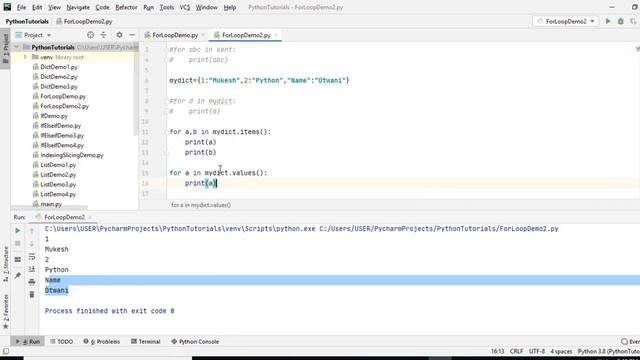Click the locate file target icon in Project panel
The height and width of the screenshot is (360, 640).
tap(90, 35)
